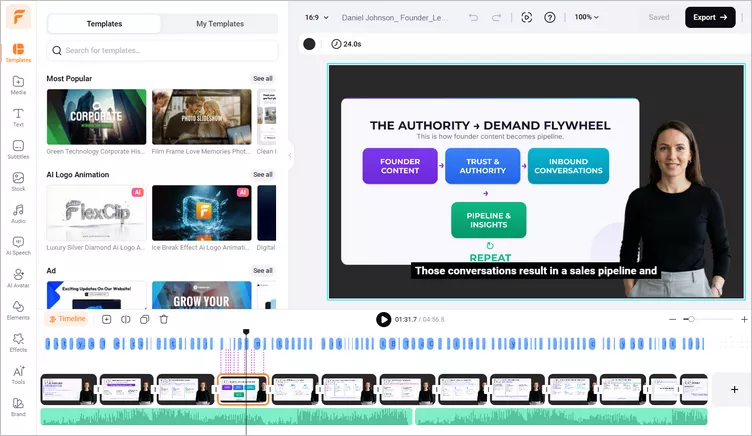Click the Export button
The image size is (752, 436).
tap(710, 17)
